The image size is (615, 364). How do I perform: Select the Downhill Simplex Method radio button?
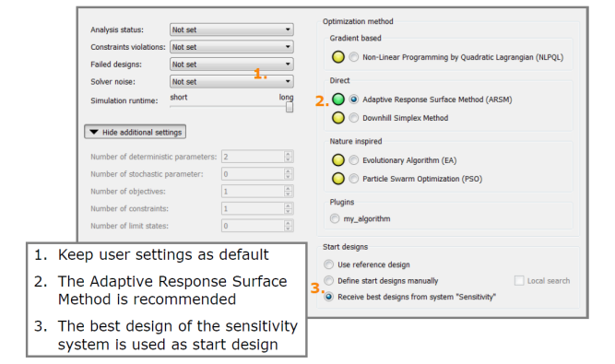pyautogui.click(x=354, y=118)
